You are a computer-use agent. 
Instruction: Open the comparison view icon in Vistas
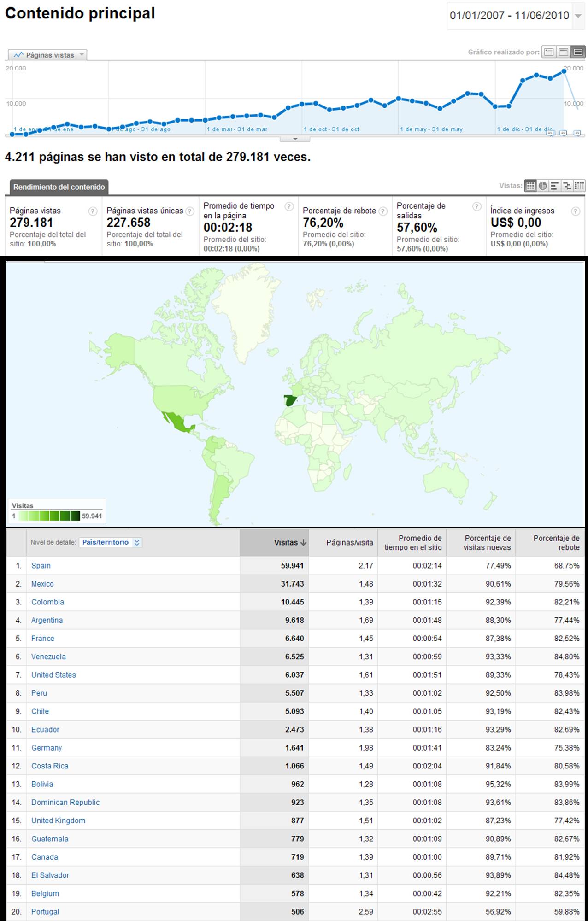[x=567, y=186]
